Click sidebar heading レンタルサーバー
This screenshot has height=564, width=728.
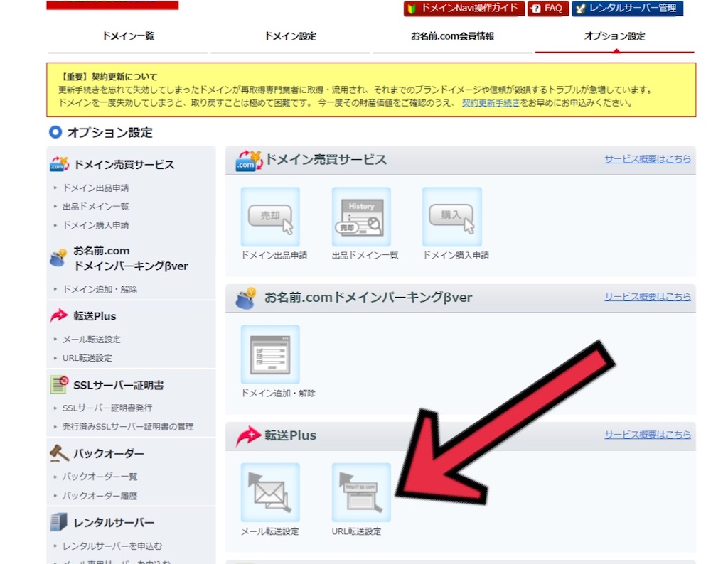pos(114,522)
